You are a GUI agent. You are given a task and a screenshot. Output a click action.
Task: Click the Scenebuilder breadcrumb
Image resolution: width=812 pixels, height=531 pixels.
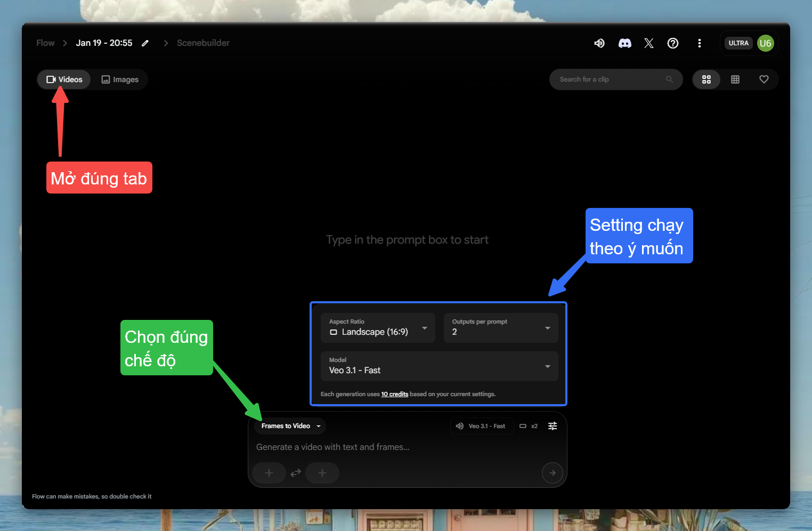click(203, 43)
